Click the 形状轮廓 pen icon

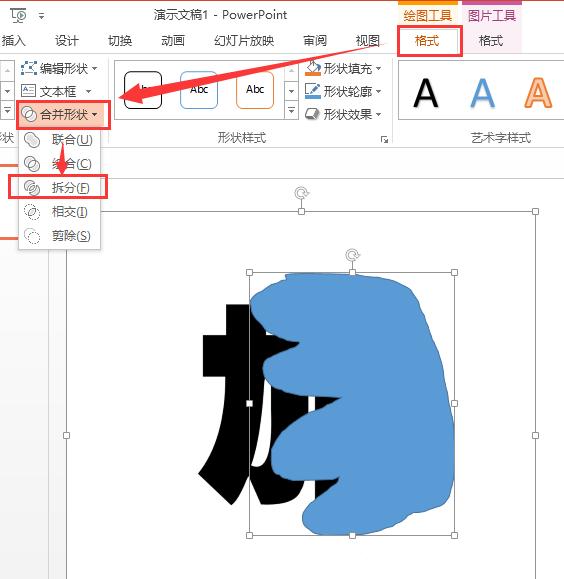312,91
